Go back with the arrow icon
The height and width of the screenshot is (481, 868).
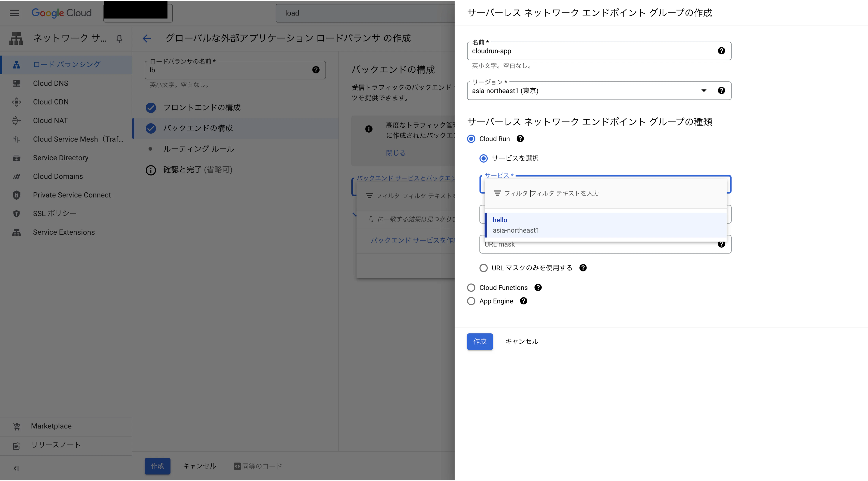(147, 38)
